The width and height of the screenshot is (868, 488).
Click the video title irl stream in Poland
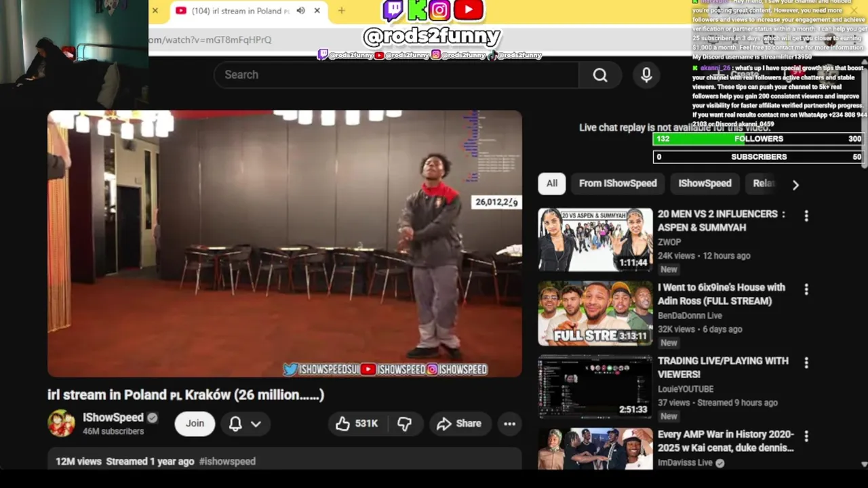point(186,394)
